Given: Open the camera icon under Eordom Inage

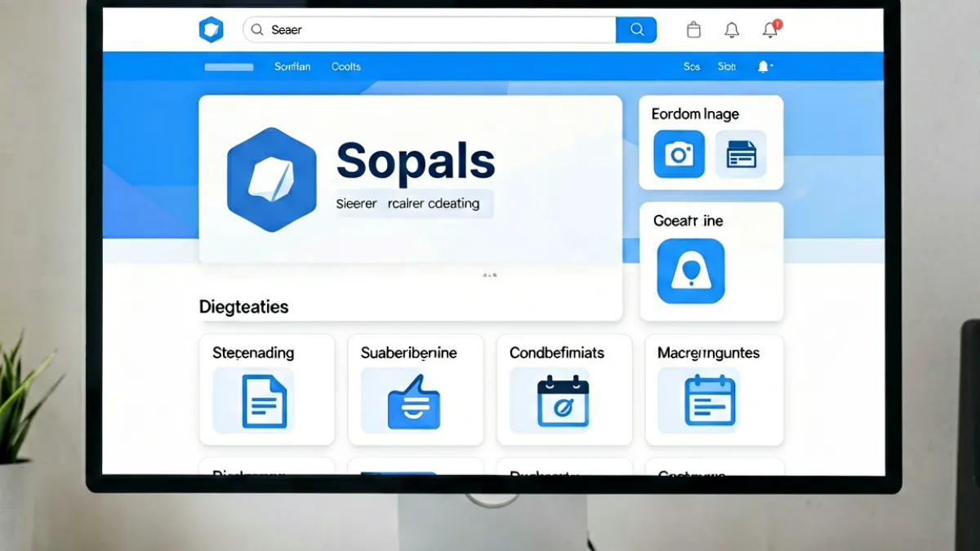Looking at the screenshot, I should click(x=679, y=153).
